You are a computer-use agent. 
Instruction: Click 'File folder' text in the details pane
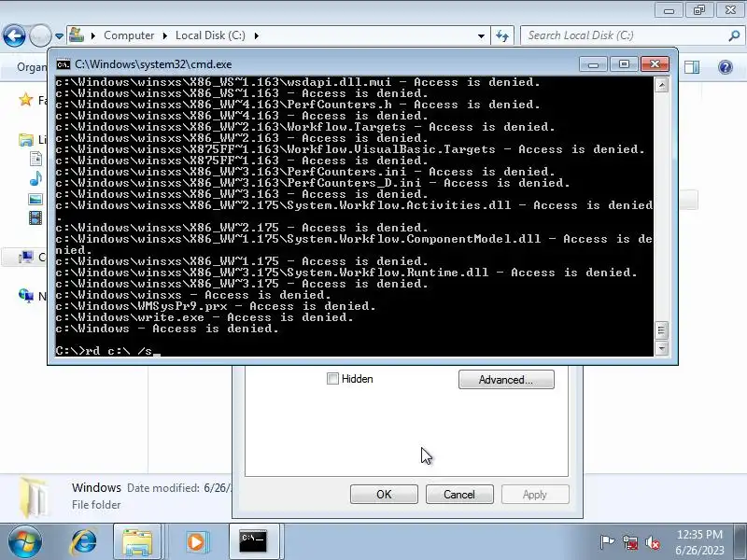tap(96, 505)
